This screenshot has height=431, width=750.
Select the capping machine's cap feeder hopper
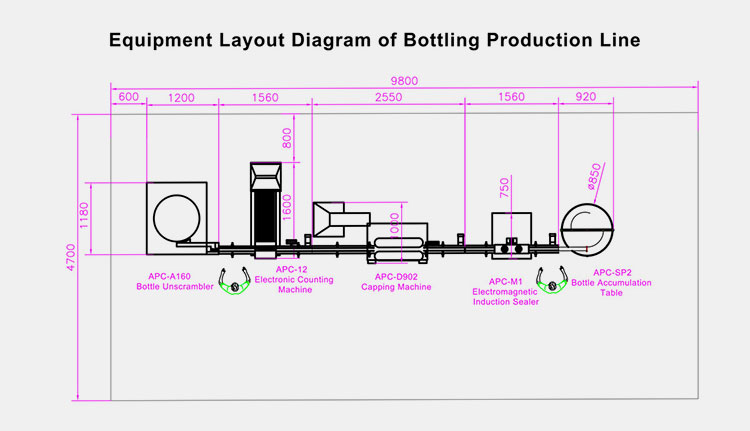[338, 218]
